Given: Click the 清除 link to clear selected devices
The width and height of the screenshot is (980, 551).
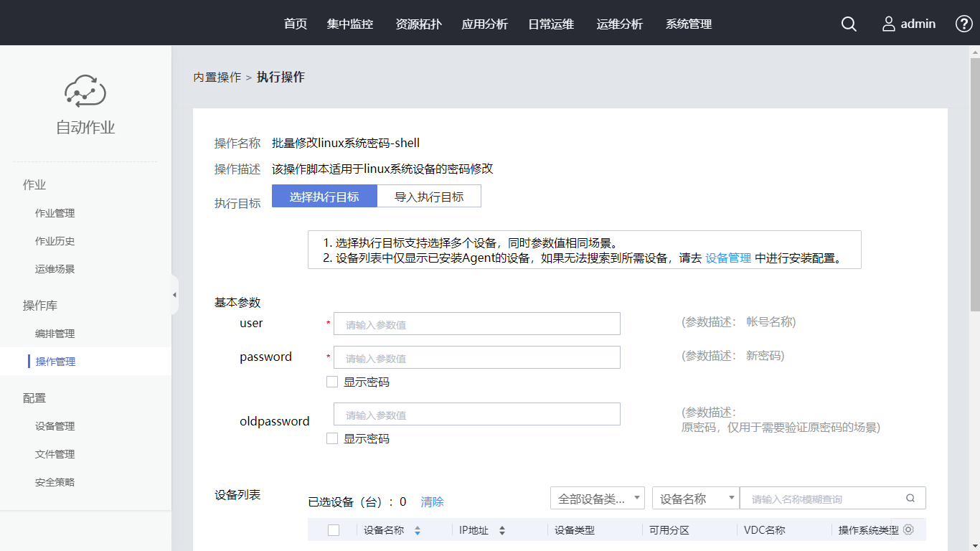Looking at the screenshot, I should [x=432, y=501].
